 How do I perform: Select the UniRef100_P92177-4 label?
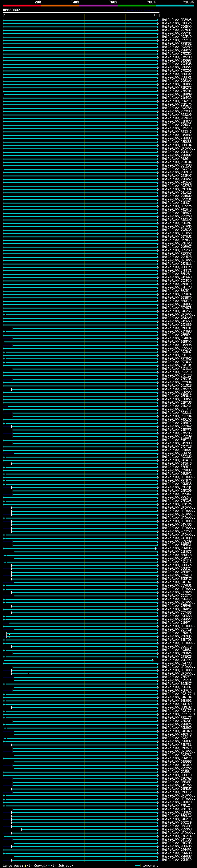pos(179,694)
